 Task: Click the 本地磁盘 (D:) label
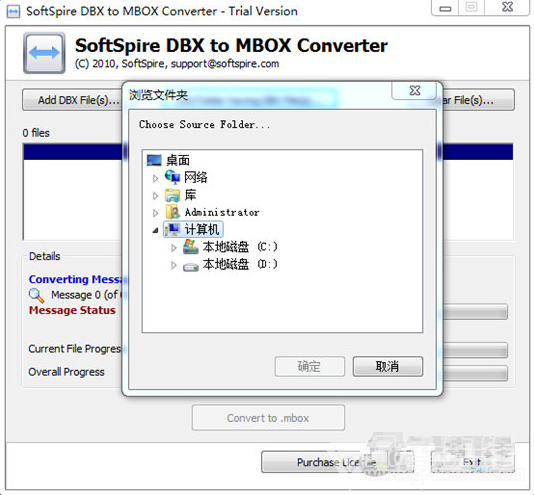tap(240, 264)
